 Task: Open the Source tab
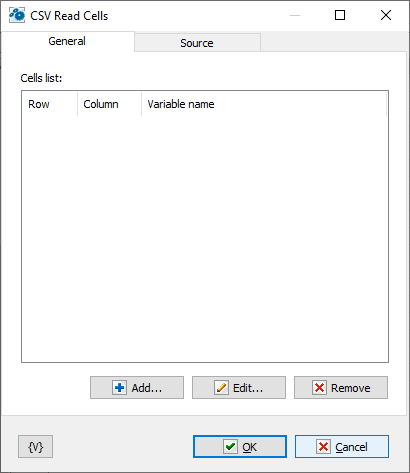(197, 43)
